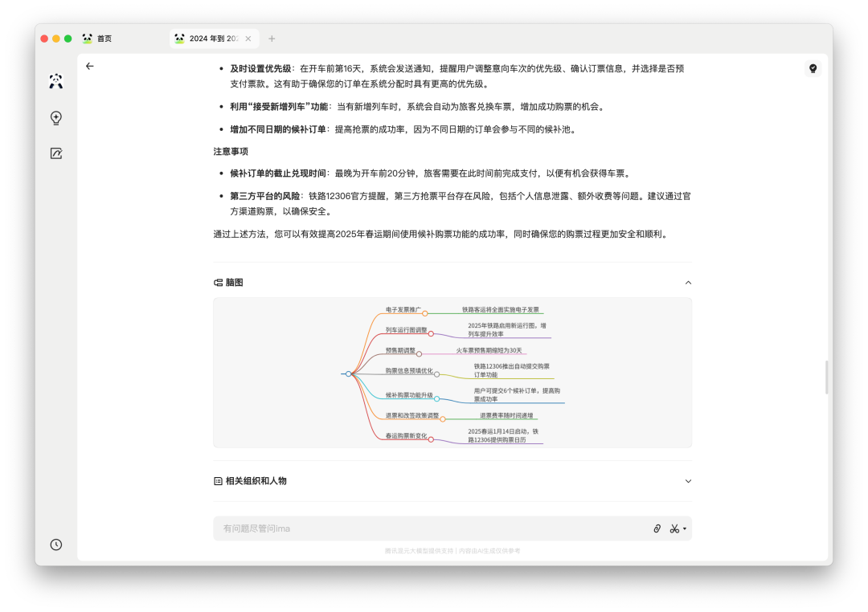Open history clock icon in sidebar
The image size is (868, 612).
56,545
